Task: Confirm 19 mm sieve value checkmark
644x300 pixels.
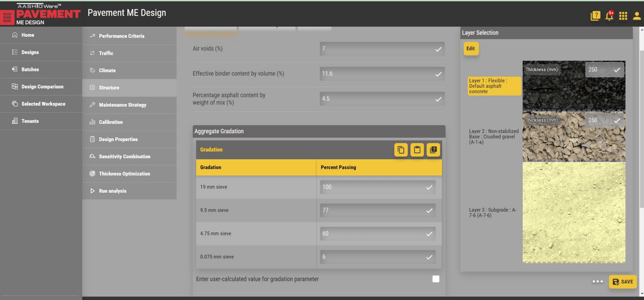Action: pos(429,187)
